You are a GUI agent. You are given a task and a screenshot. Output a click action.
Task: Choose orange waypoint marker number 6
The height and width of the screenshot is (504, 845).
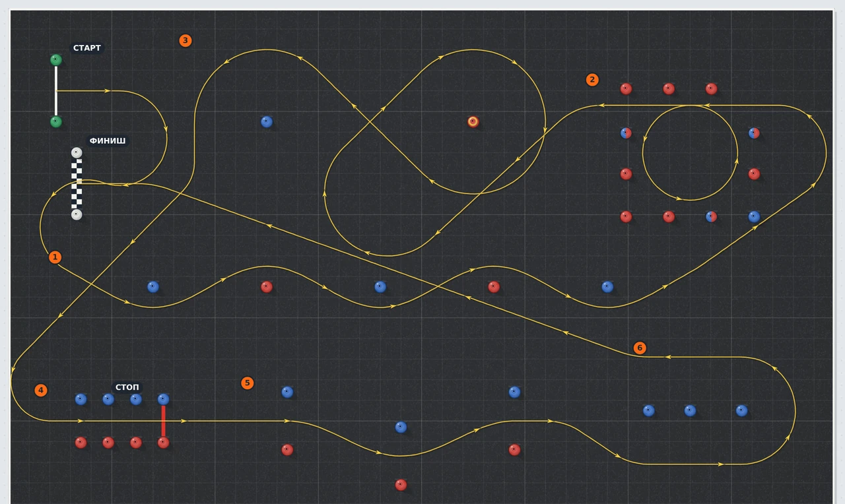640,348
